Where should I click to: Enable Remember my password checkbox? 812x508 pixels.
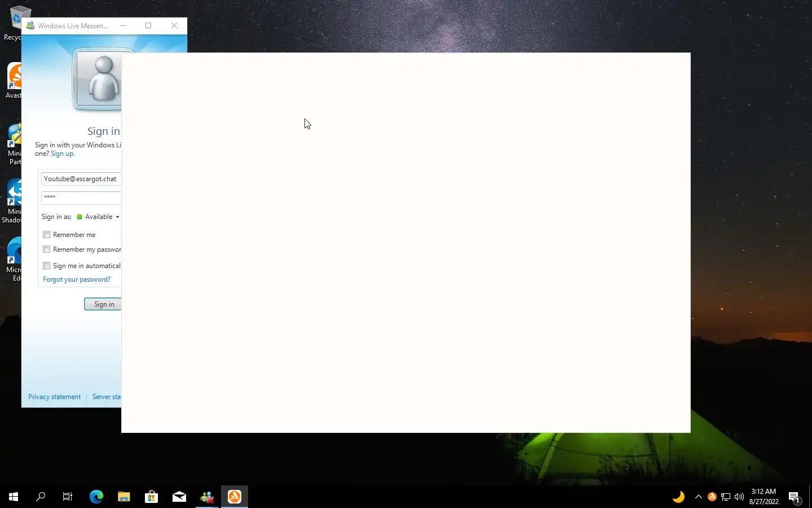tap(47, 249)
